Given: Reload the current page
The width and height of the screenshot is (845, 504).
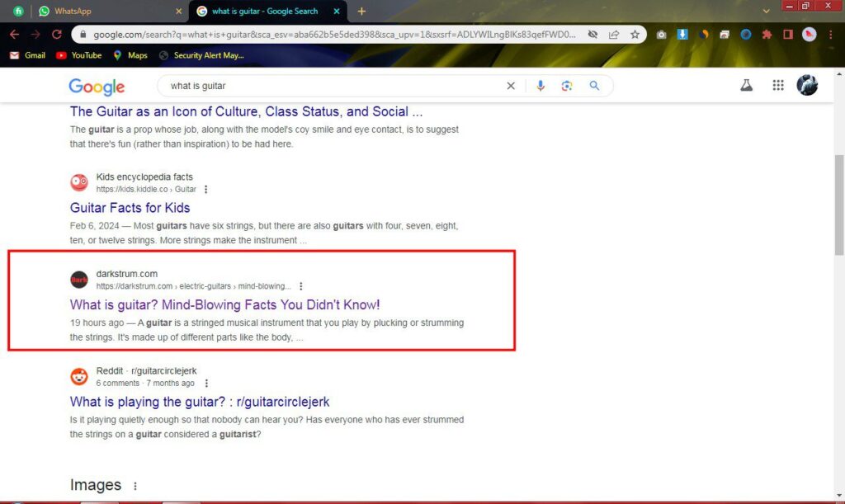Looking at the screenshot, I should tap(57, 35).
